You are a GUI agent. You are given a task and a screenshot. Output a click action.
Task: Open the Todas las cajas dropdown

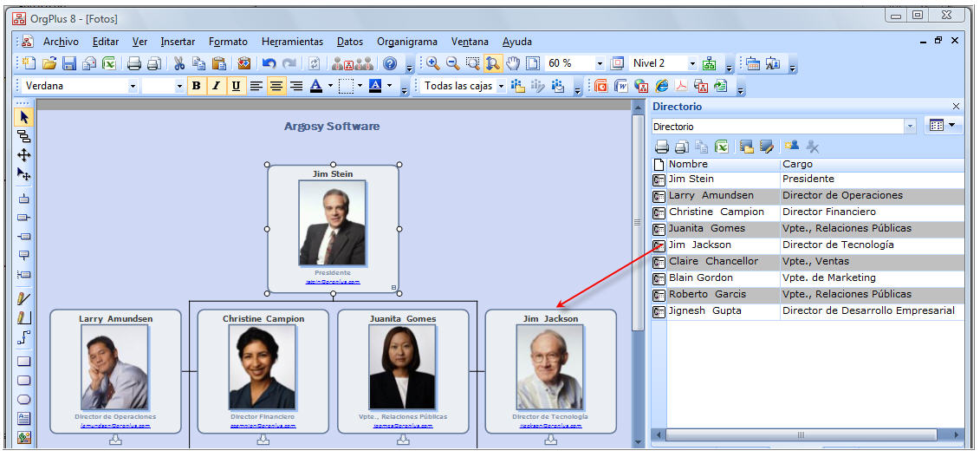501,86
